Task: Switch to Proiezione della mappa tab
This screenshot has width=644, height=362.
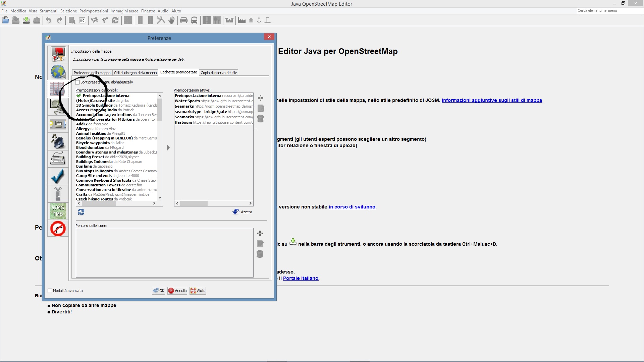Action: click(92, 73)
